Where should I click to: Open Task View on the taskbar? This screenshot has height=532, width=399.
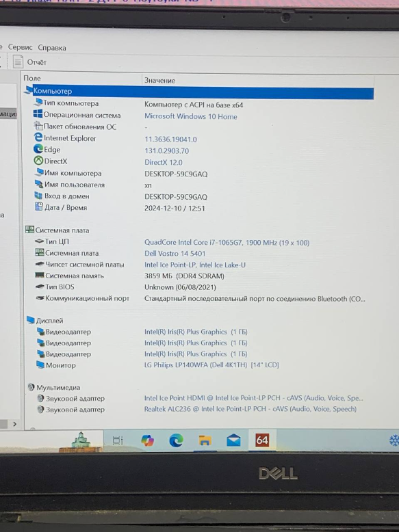click(x=118, y=440)
